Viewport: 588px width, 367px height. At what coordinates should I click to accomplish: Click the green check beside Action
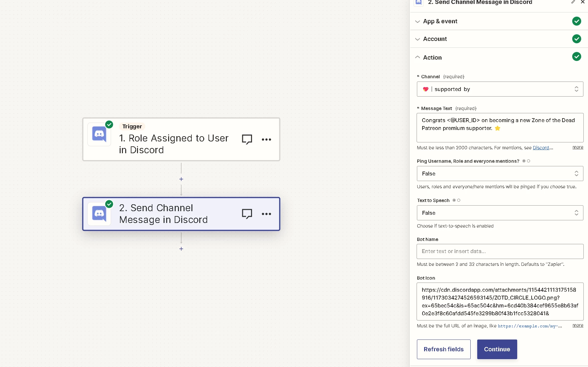[577, 57]
